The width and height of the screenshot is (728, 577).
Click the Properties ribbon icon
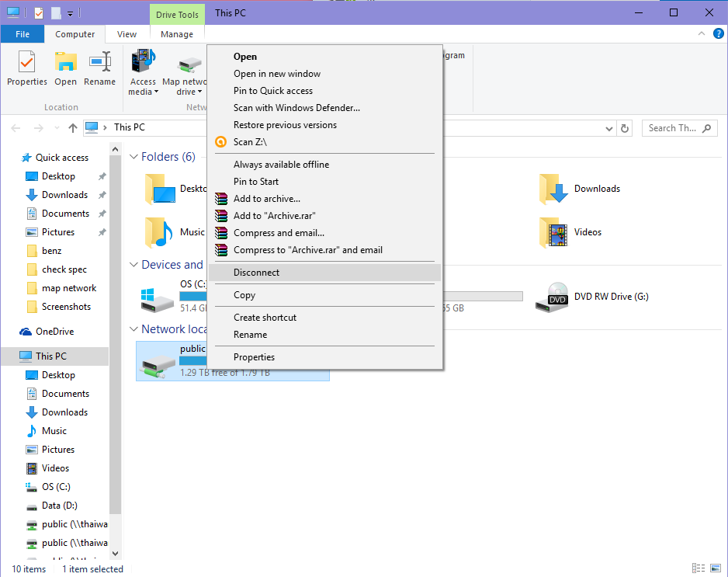27,62
